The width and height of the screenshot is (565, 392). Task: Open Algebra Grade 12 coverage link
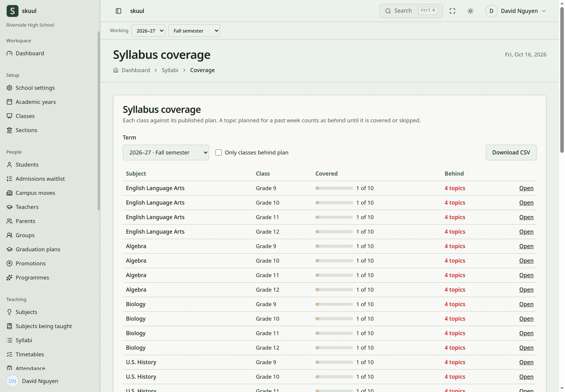coord(526,289)
